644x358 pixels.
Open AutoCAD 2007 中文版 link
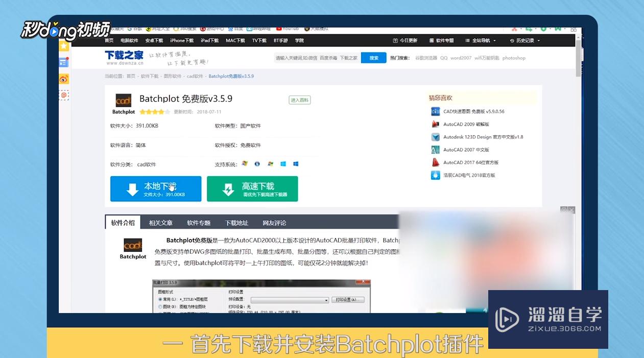(x=466, y=150)
